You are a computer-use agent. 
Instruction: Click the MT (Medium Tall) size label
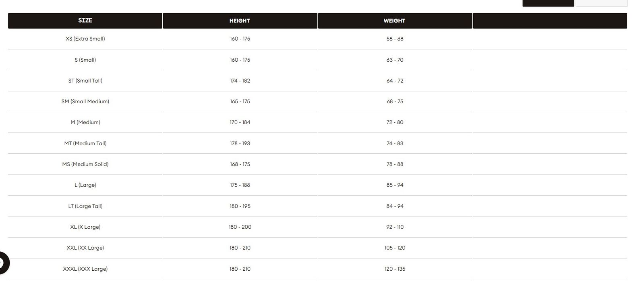[85, 143]
